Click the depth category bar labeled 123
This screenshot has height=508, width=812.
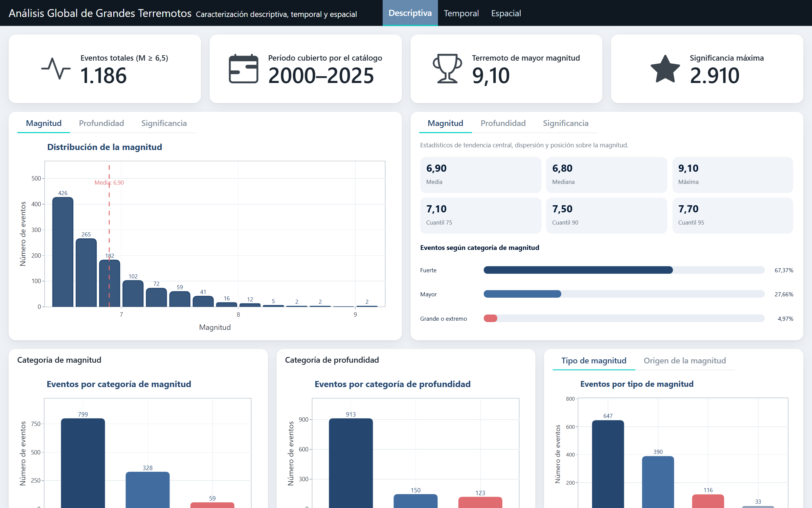[x=480, y=502]
